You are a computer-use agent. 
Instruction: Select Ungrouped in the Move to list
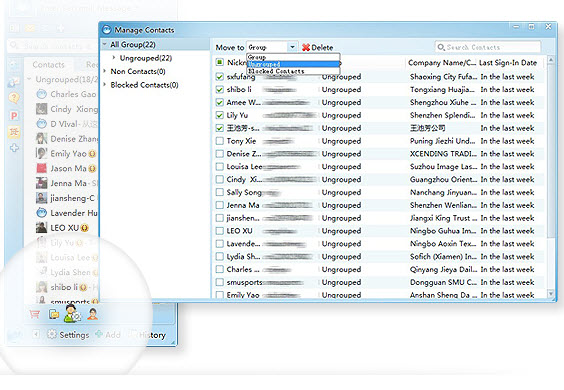(x=293, y=64)
